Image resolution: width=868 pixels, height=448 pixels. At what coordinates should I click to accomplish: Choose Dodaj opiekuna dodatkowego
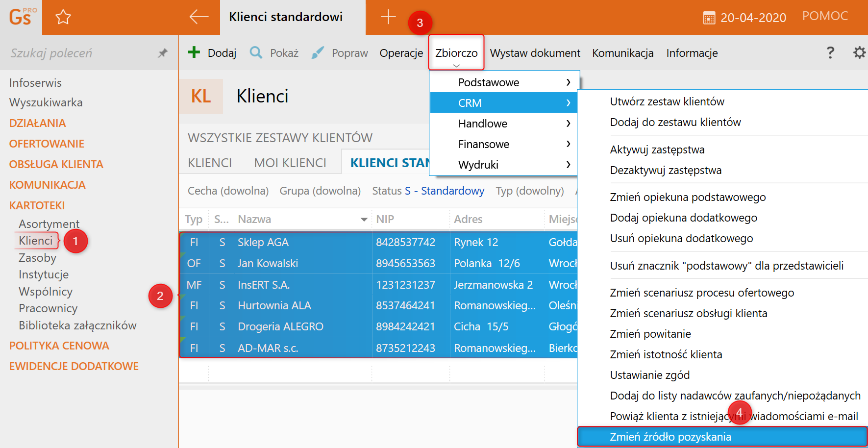(684, 218)
